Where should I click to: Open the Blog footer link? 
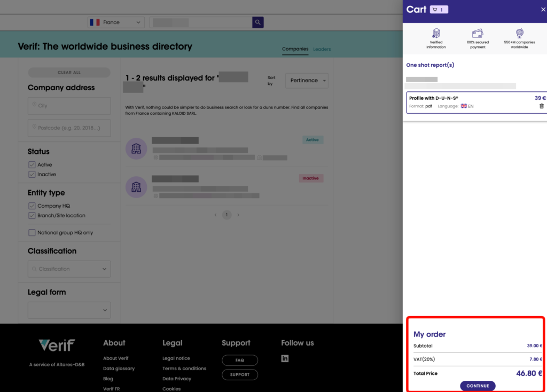[108, 379]
